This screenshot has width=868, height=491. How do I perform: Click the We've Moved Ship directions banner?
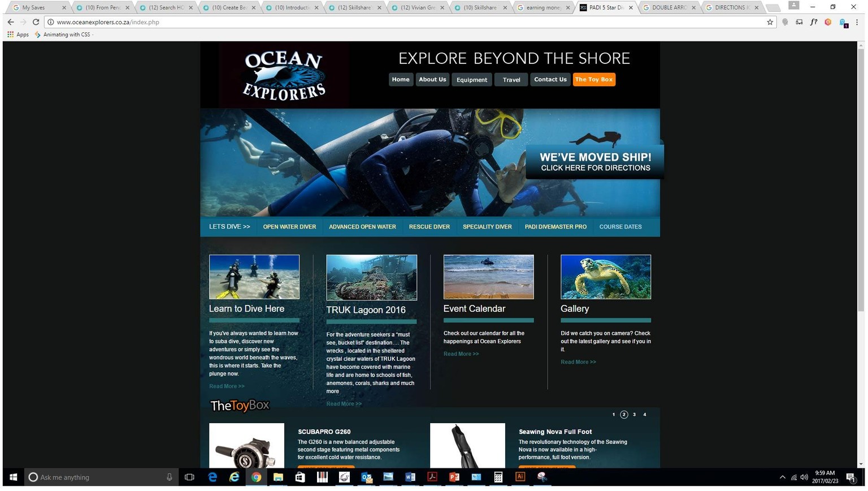pos(595,162)
